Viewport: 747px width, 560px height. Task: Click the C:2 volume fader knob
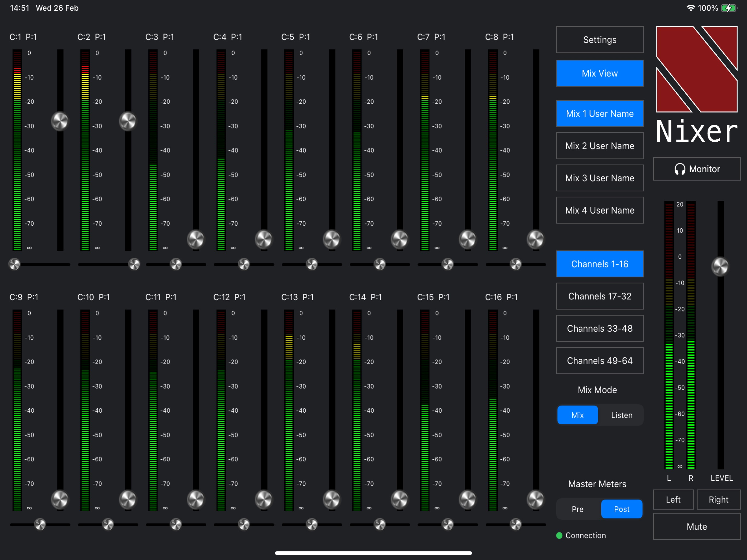pyautogui.click(x=128, y=121)
